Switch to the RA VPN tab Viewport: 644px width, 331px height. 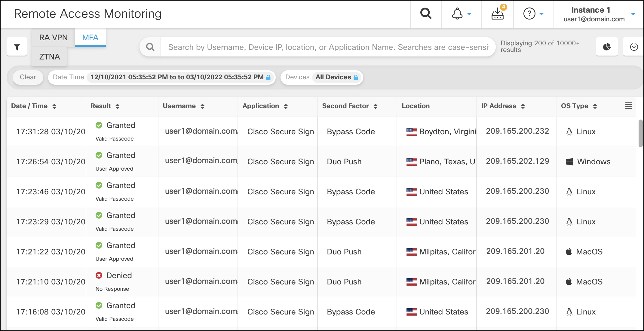tap(53, 38)
